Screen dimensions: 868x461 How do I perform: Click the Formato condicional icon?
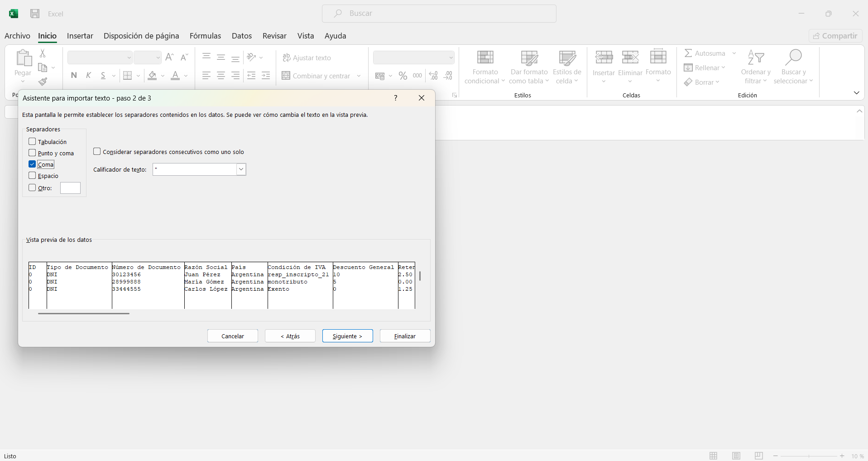click(x=484, y=58)
